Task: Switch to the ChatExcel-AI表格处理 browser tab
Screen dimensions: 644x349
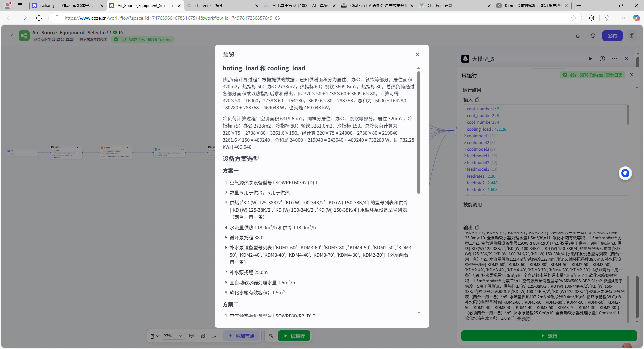Action: [x=377, y=6]
